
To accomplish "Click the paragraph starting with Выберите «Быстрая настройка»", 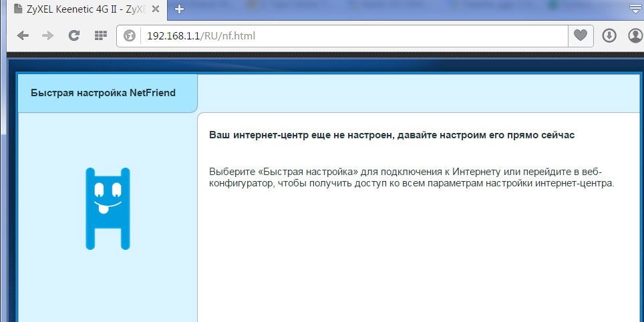I will click(x=411, y=177).
